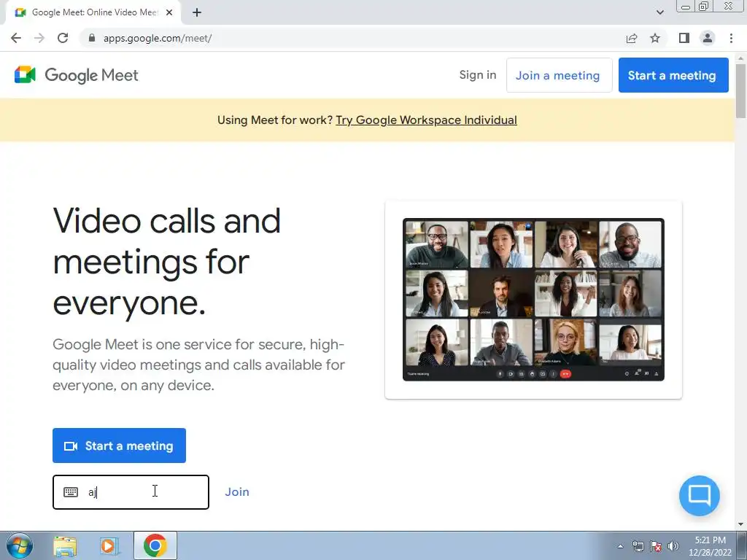The height and width of the screenshot is (560, 747).
Task: Reload the page with the refresh icon
Action: pyautogui.click(x=63, y=38)
